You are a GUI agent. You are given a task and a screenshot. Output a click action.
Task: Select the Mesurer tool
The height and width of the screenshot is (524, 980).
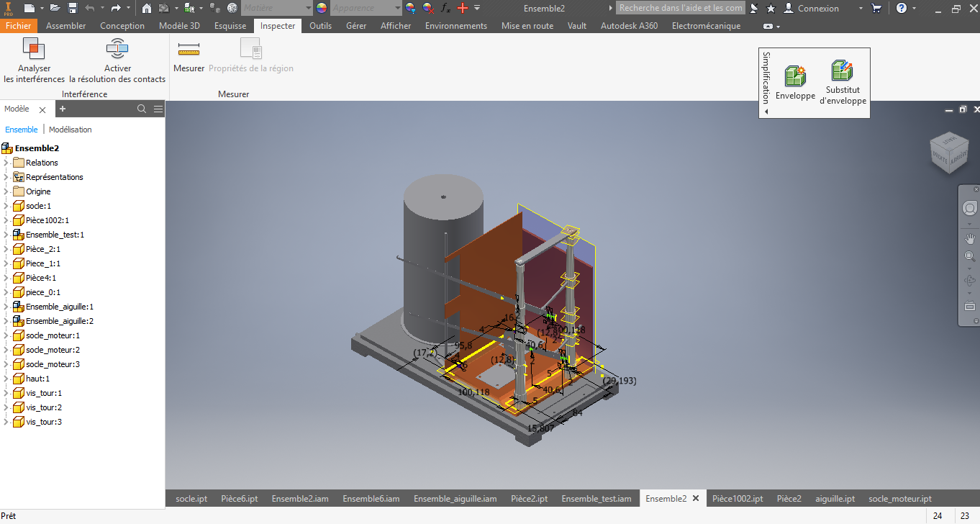[189, 50]
